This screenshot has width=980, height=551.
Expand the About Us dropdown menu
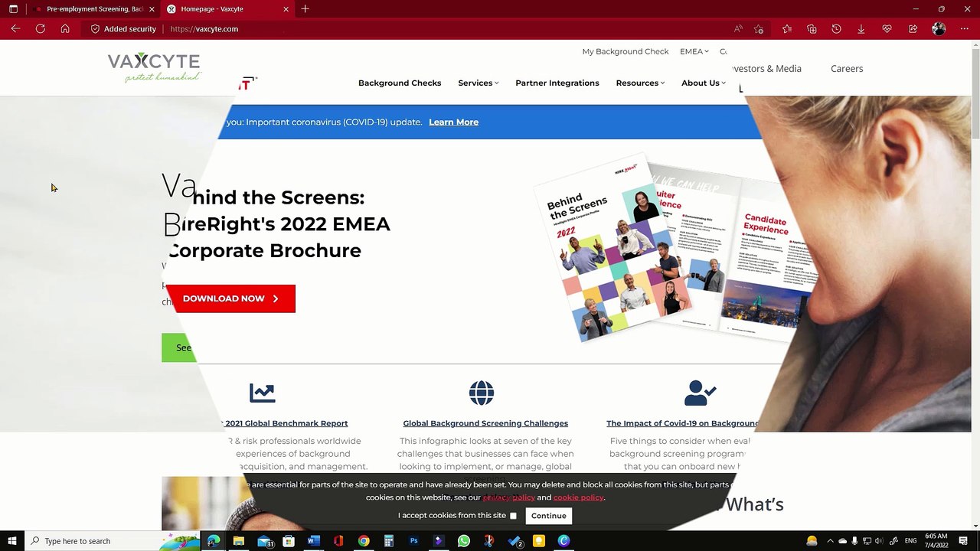(704, 83)
